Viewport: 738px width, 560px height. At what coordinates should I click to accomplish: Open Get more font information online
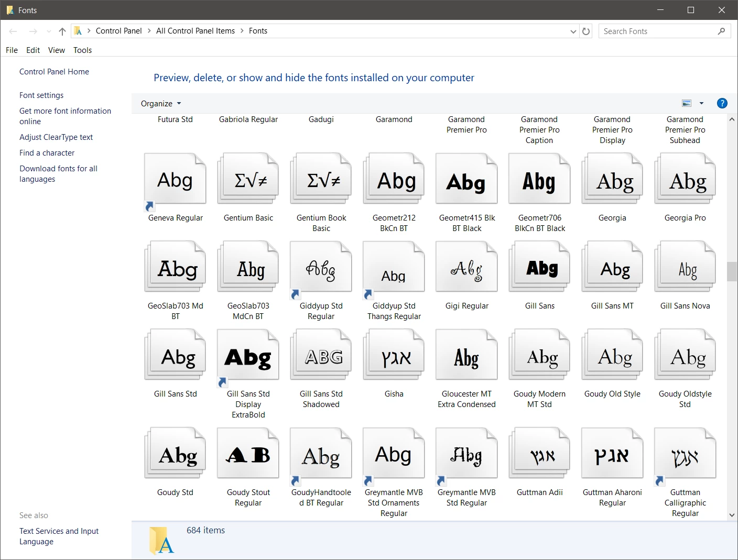pyautogui.click(x=65, y=116)
